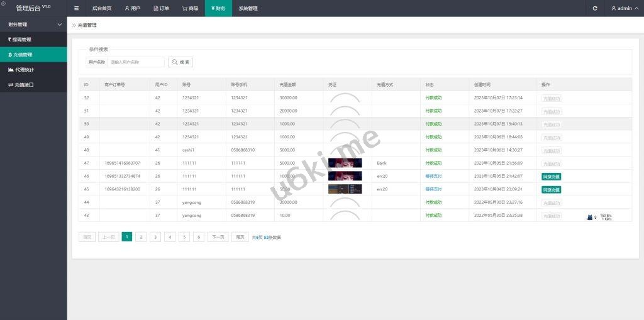Open the 用户 (Users) menu in top bar
Viewport: 644px width, 320px height.
click(133, 8)
